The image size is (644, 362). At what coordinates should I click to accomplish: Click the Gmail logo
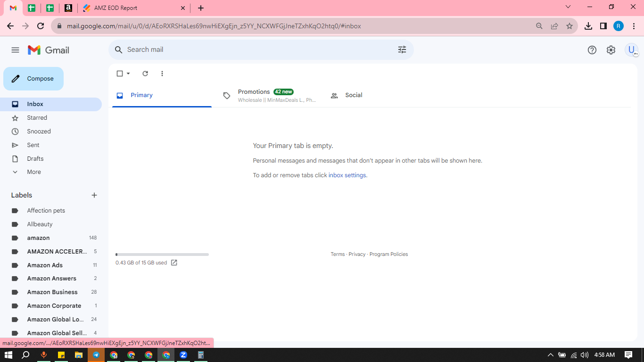click(49, 50)
